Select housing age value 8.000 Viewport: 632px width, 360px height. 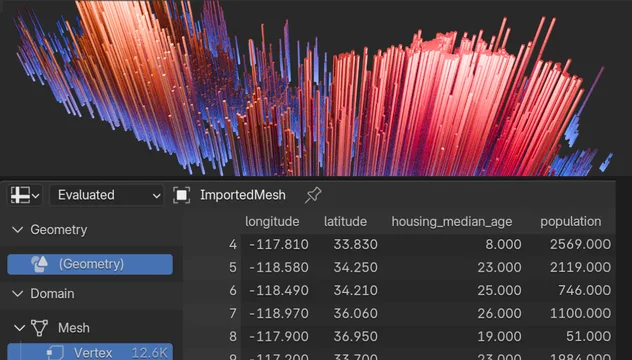click(x=503, y=244)
